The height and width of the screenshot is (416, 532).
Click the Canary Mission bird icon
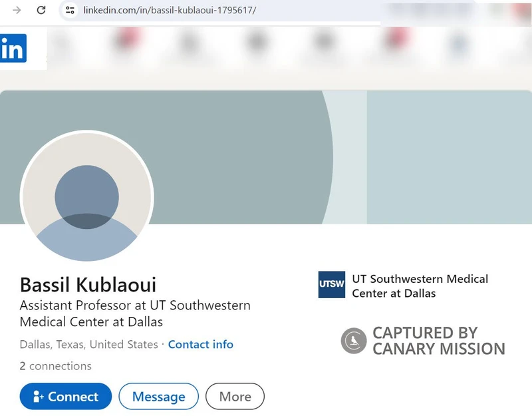click(352, 340)
